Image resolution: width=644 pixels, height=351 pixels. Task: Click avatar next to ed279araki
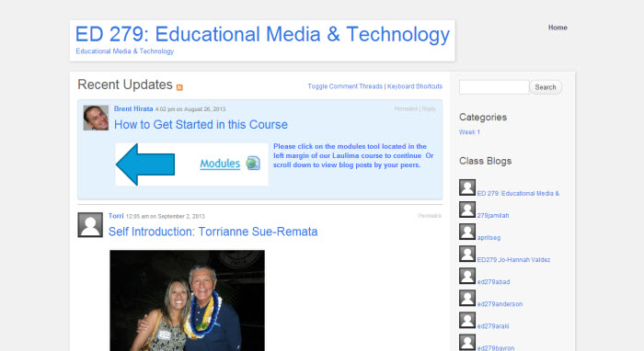coord(467,321)
